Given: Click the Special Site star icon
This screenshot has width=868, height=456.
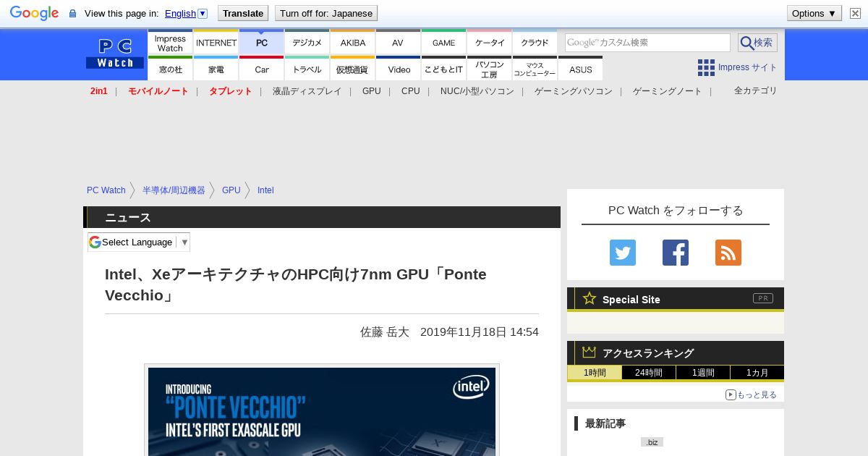Looking at the screenshot, I should tap(590, 298).
